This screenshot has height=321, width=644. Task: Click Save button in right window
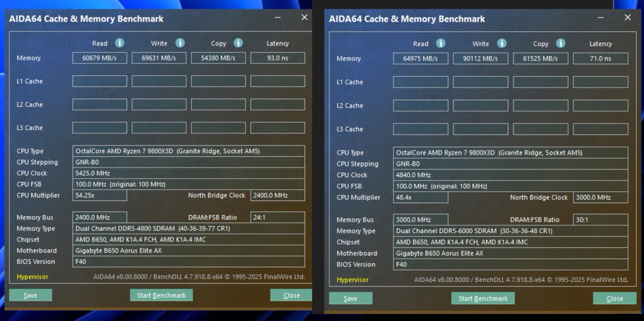coord(350,298)
